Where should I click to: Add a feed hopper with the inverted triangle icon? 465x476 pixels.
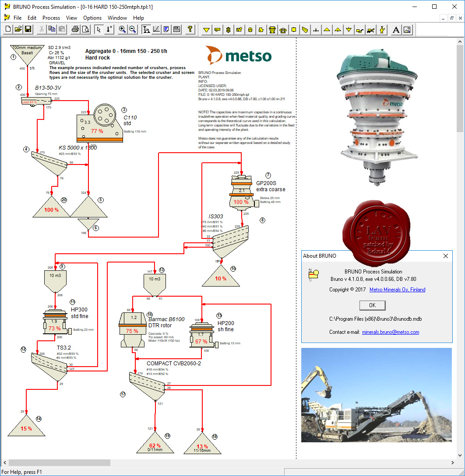tap(206, 30)
